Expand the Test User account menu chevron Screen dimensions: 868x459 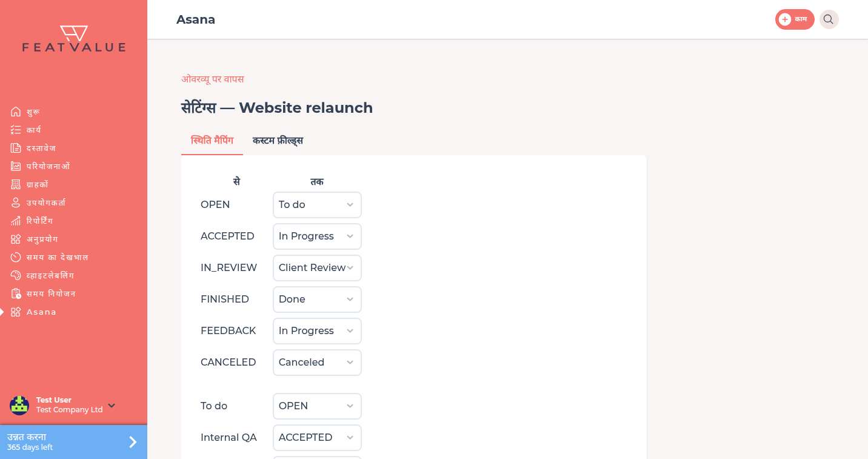112,406
